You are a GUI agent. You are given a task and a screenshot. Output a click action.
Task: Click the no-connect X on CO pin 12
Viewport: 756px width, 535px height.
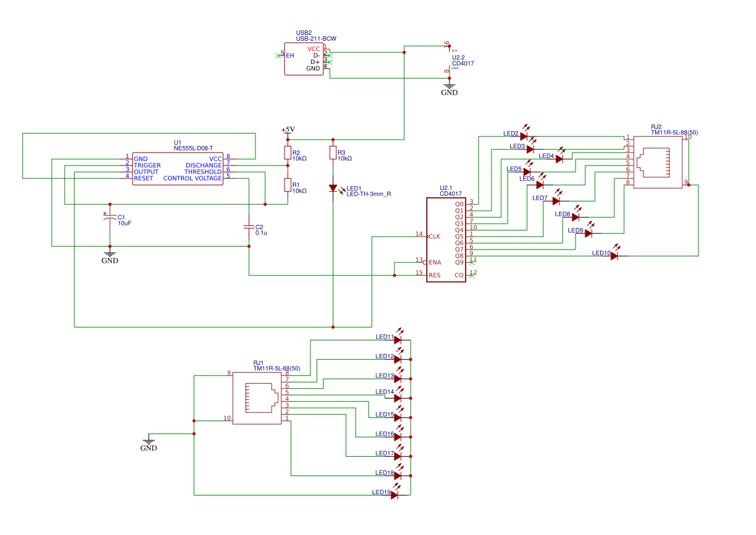pos(473,275)
